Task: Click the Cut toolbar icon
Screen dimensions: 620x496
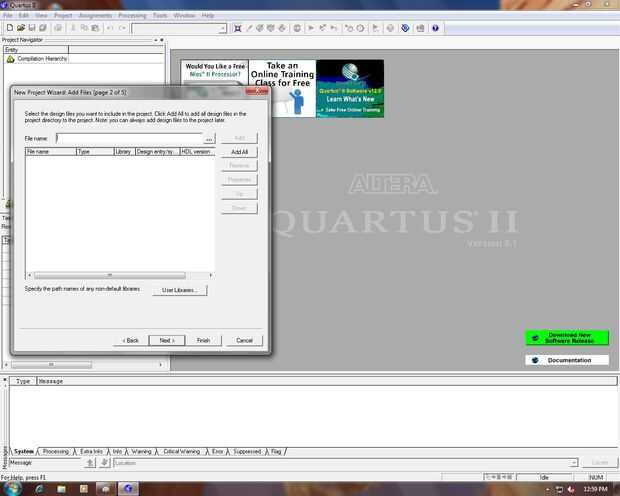Action: coord(73,28)
